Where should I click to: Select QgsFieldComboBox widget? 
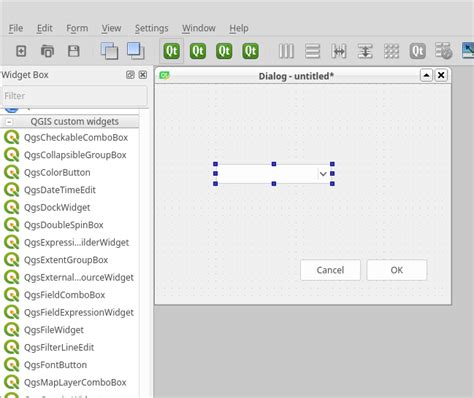(69, 295)
